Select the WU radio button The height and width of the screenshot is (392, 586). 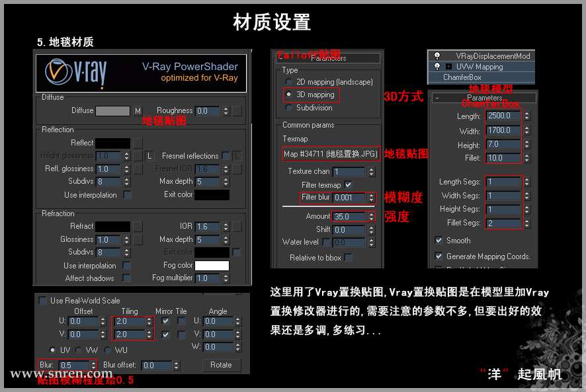click(x=108, y=350)
